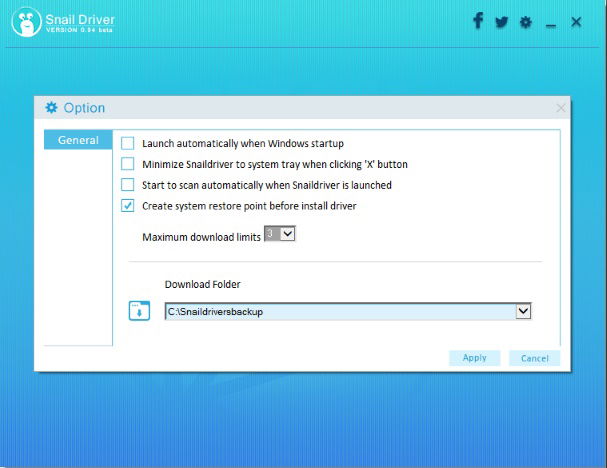Close the Snail Driver main window
The height and width of the screenshot is (468, 607).
576,22
